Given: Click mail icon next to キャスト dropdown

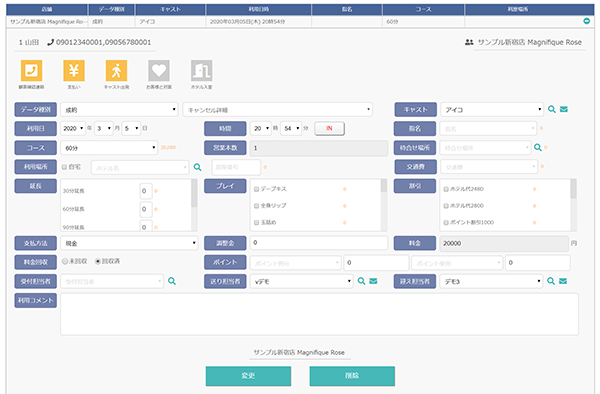Looking at the screenshot, I should tap(564, 109).
